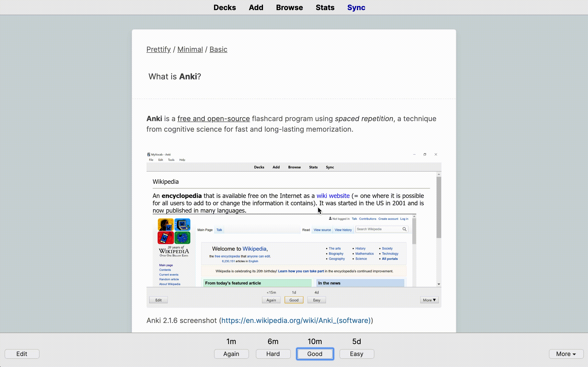The height and width of the screenshot is (367, 588).
Task: Open the Wikipedia Anki software URL
Action: [296, 320]
